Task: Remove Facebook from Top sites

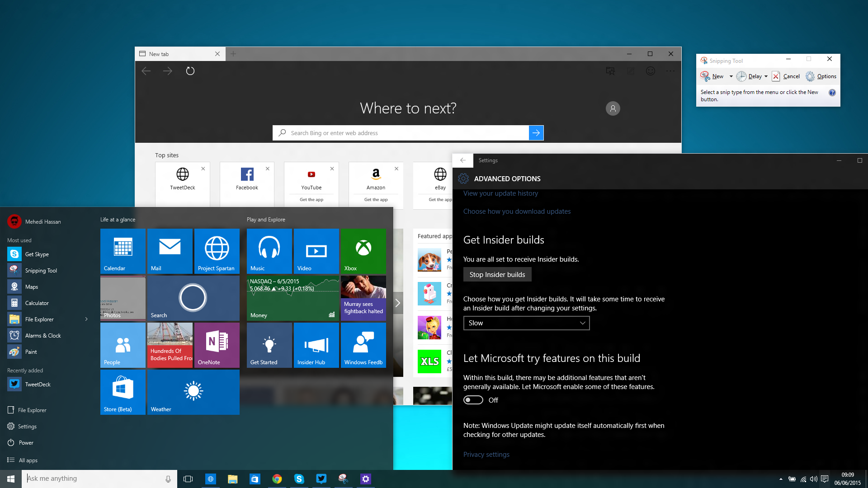Action: (x=268, y=169)
